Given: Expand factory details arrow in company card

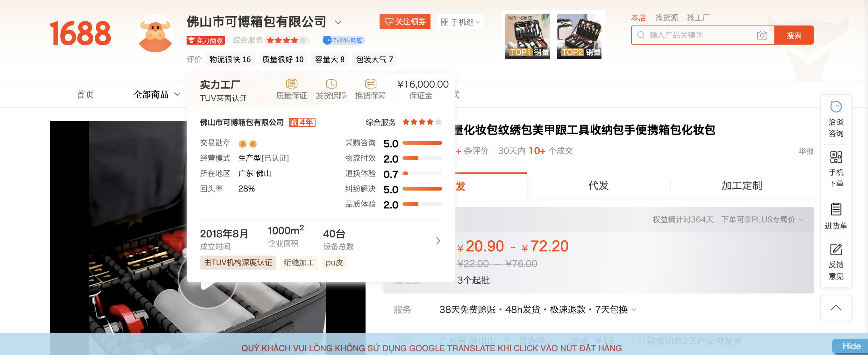Looking at the screenshot, I should coord(438,240).
